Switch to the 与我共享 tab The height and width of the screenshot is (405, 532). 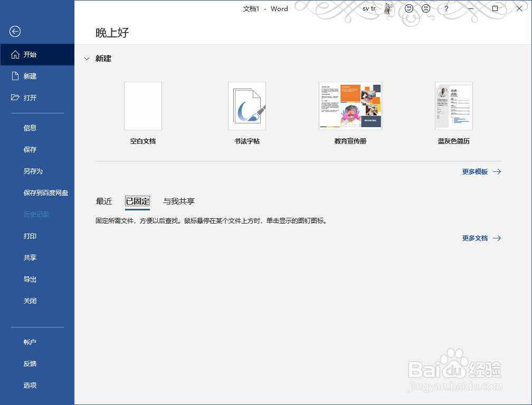(x=179, y=201)
